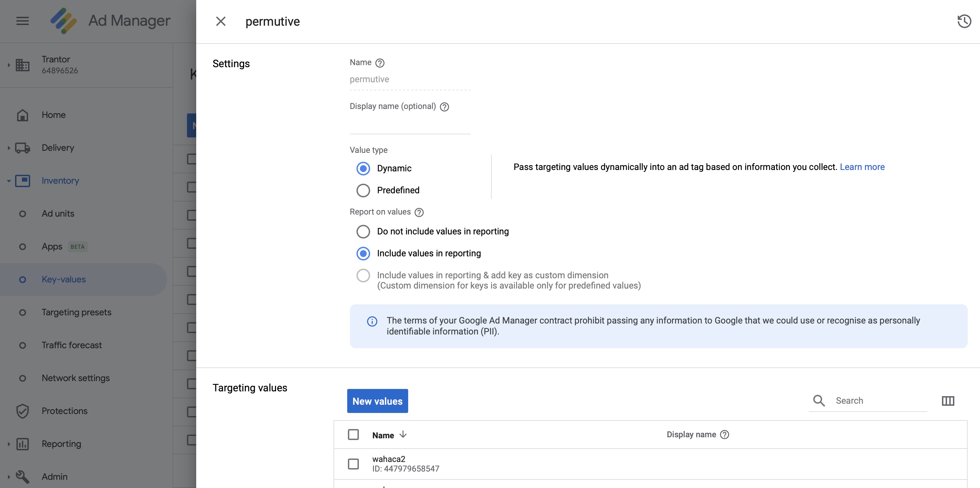Click the Reporting chart icon
Screen dimensions: 980x488
22,444
